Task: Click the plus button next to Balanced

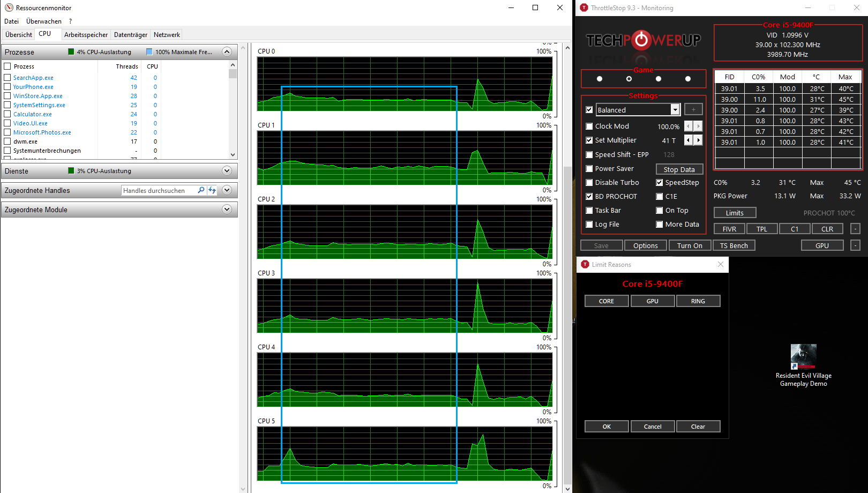Action: click(693, 109)
